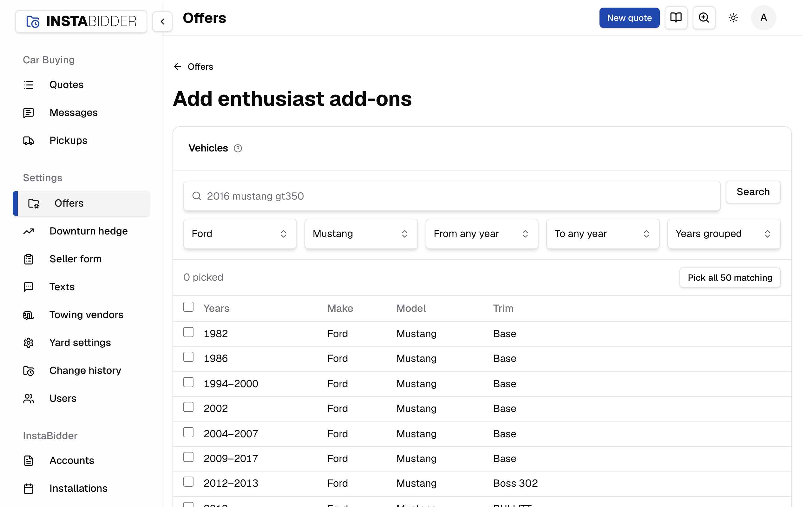Image resolution: width=812 pixels, height=507 pixels.
Task: Open the Ford make dropdown
Action: [x=240, y=234]
